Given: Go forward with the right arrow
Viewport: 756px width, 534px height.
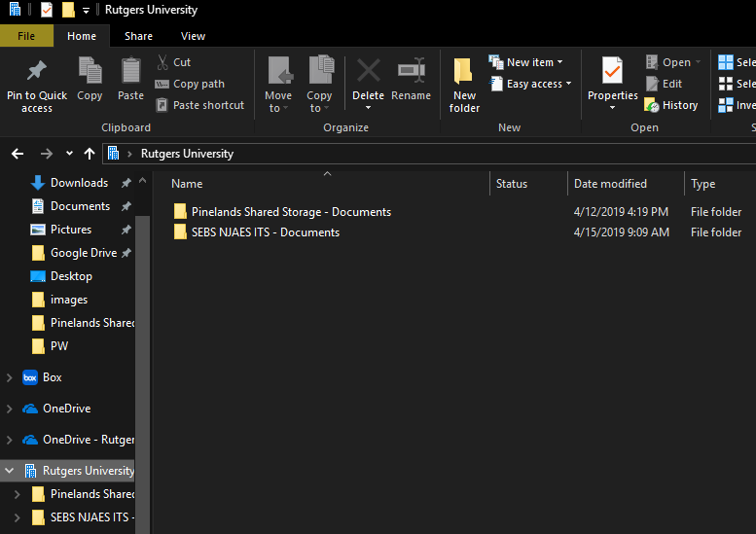Looking at the screenshot, I should pos(47,154).
